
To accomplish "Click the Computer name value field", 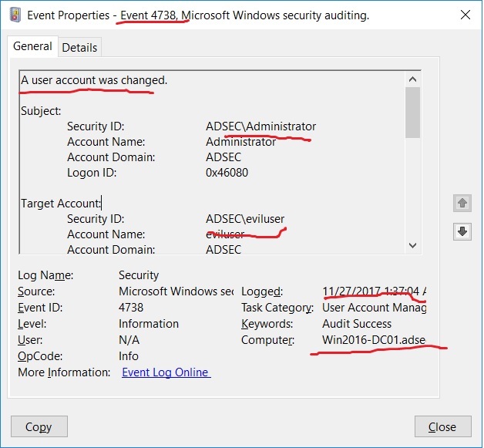I will pos(375,340).
